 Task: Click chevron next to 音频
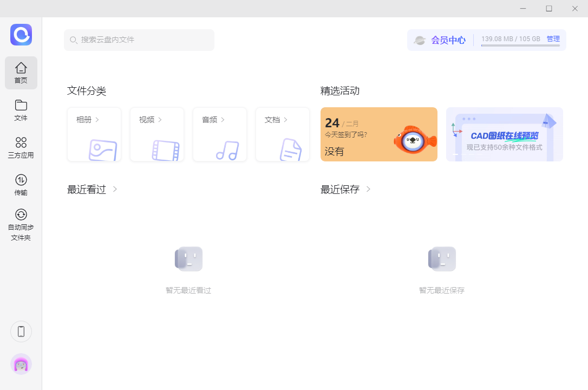223,120
